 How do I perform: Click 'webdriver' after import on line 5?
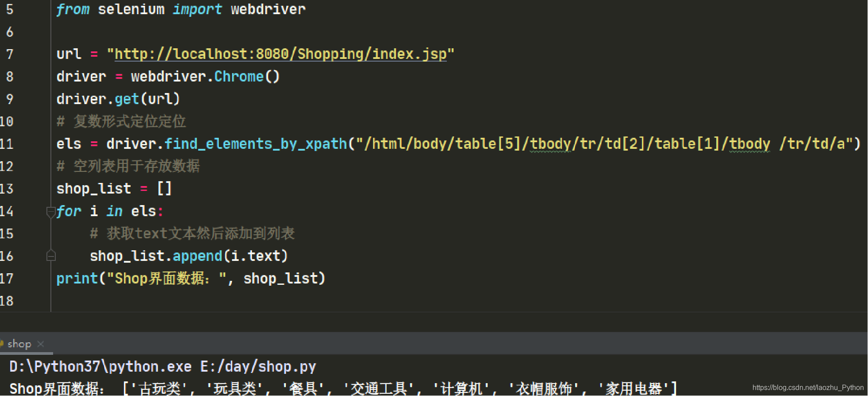(268, 9)
